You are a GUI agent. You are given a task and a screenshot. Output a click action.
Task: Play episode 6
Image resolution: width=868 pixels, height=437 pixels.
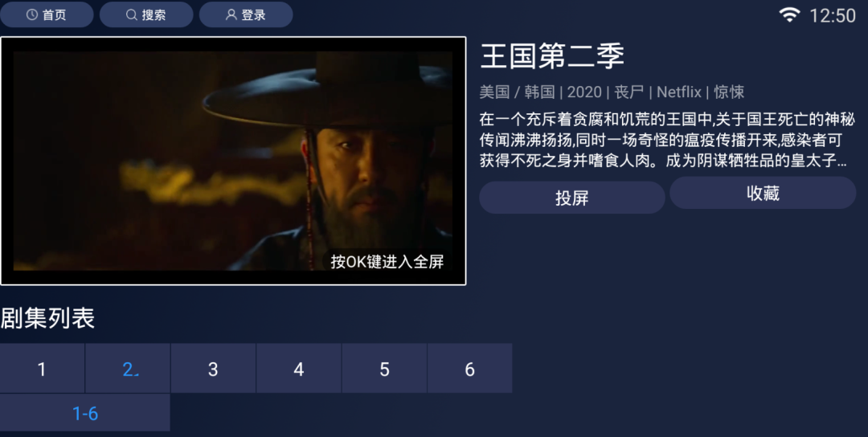click(470, 369)
